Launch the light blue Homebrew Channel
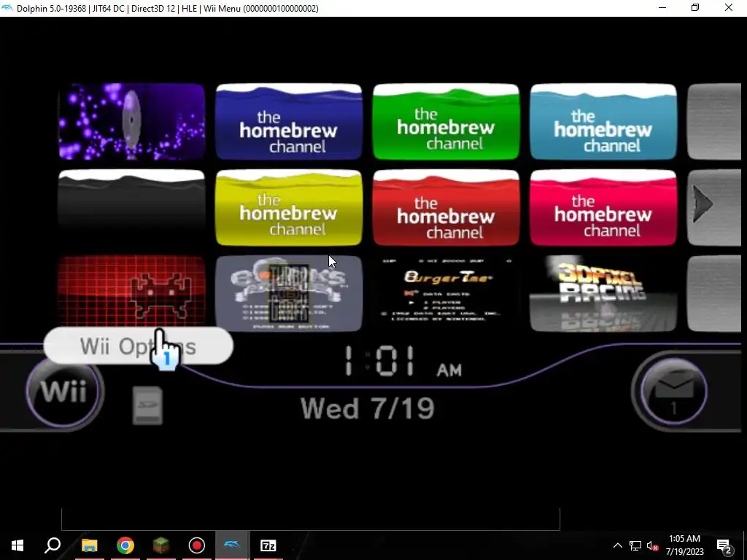Viewport: 747px width, 560px height. 603,122
